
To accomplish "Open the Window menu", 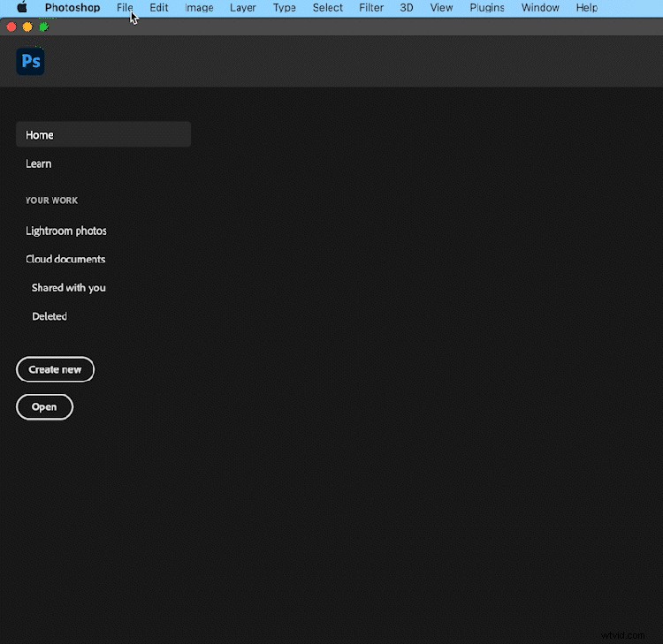I will click(x=539, y=8).
